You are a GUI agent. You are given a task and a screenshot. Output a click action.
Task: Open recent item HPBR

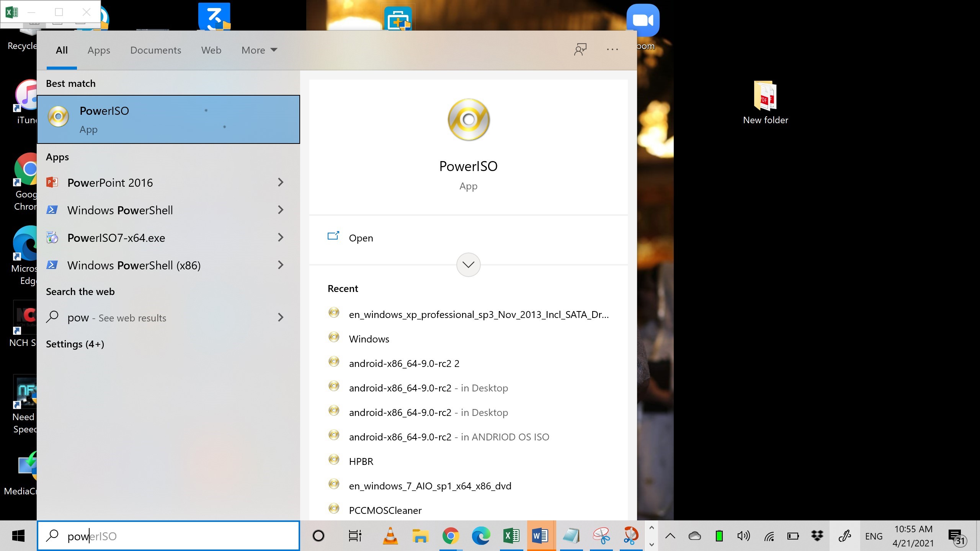tap(469, 461)
